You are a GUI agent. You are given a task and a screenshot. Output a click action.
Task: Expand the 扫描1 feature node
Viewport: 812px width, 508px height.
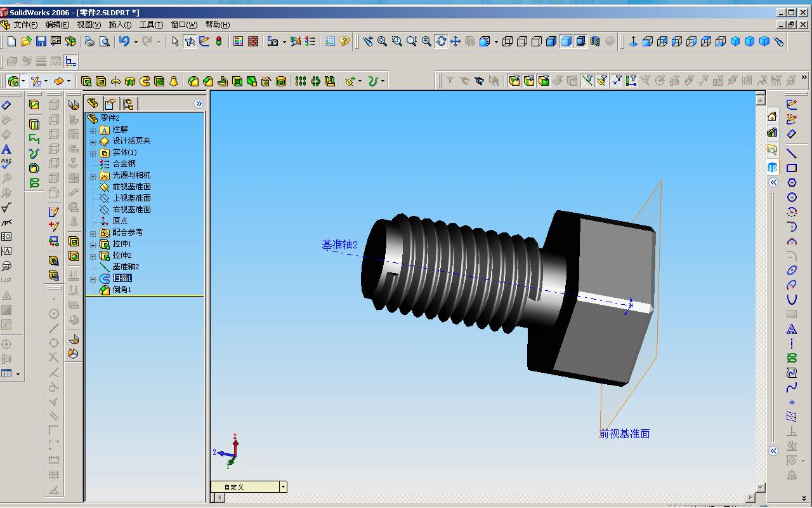tap(93, 279)
